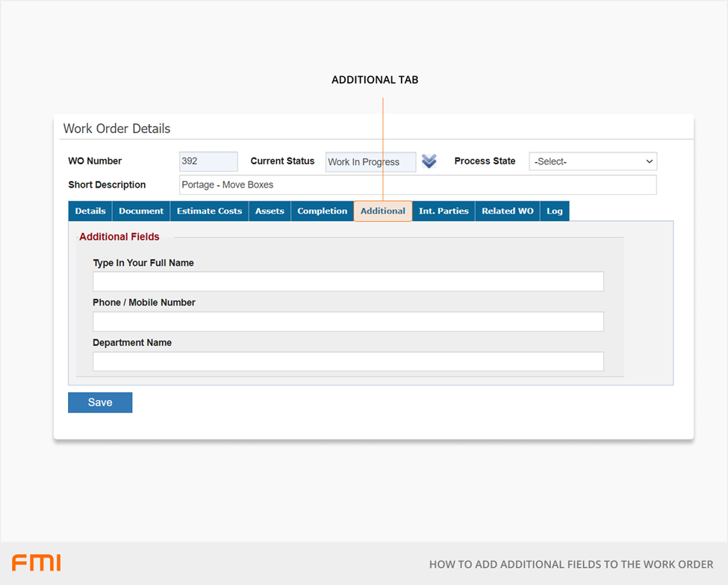Open the Document tab
Screen dimensions: 728x585
tap(141, 211)
